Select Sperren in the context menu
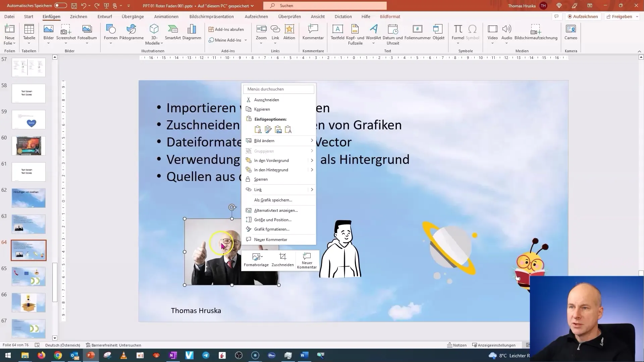Screen dimensions: 644x362 [279, 179]
